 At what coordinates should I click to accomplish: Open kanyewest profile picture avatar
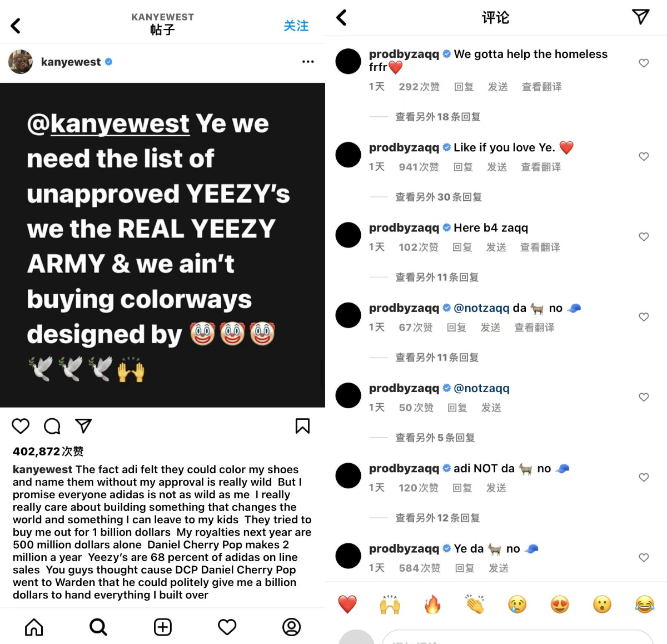(21, 62)
